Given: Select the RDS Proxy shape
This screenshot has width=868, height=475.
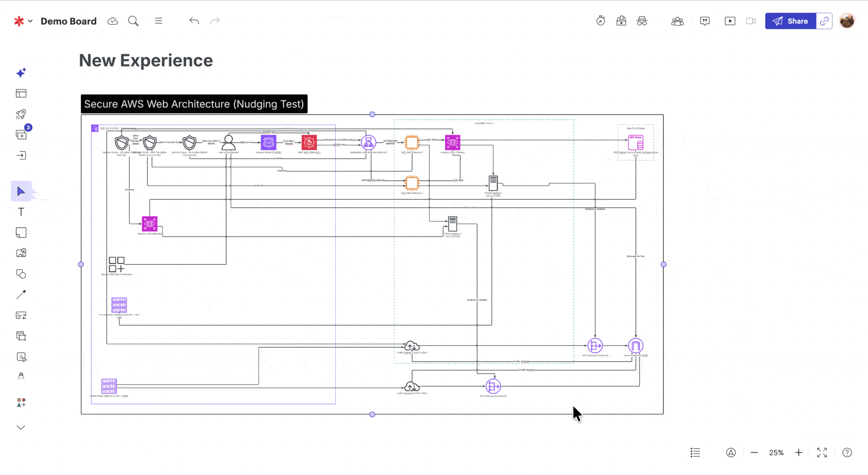Looking at the screenshot, I should [x=635, y=143].
